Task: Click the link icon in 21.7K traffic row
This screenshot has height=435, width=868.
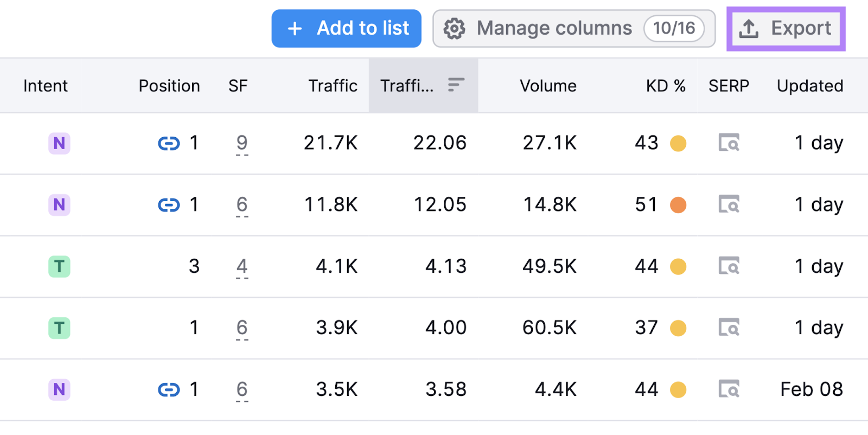Action: pyautogui.click(x=169, y=143)
